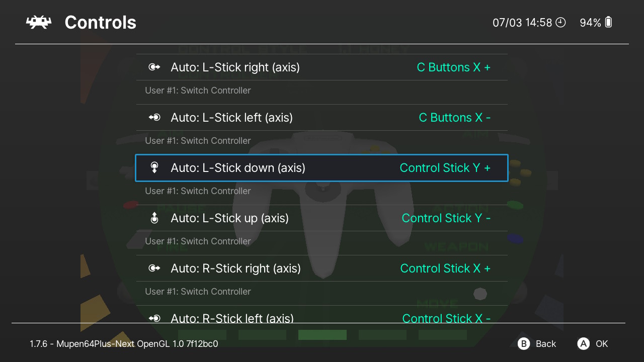Change the C Buttons X - mapping value

pyautogui.click(x=455, y=118)
